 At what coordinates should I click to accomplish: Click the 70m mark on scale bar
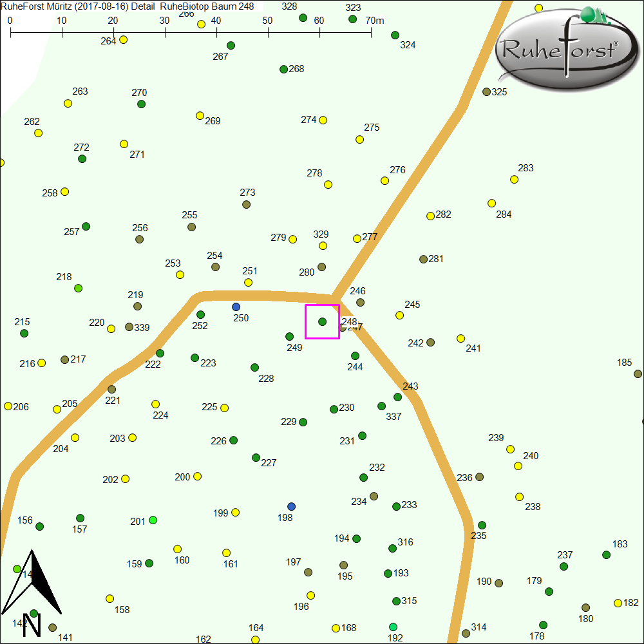pyautogui.click(x=372, y=32)
